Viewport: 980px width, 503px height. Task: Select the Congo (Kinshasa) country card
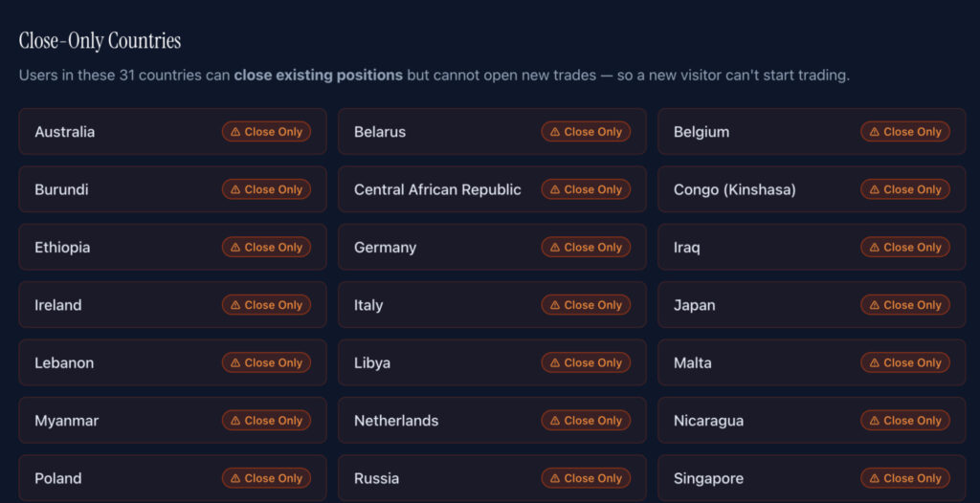pyautogui.click(x=812, y=189)
